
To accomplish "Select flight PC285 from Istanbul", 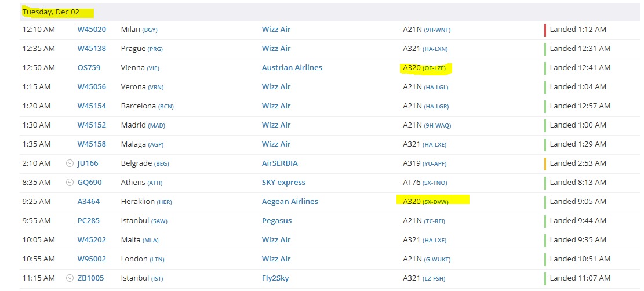I will pyautogui.click(x=88, y=221).
